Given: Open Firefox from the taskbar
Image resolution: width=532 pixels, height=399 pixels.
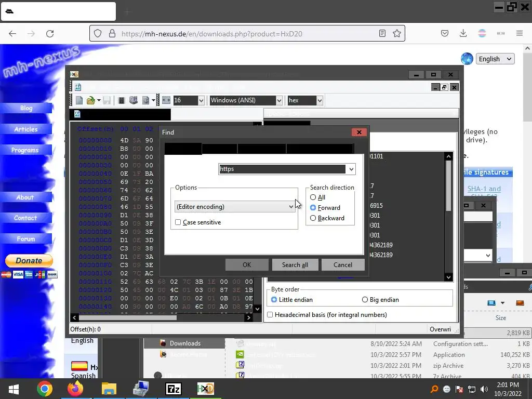Looking at the screenshot, I should pyautogui.click(x=75, y=389).
